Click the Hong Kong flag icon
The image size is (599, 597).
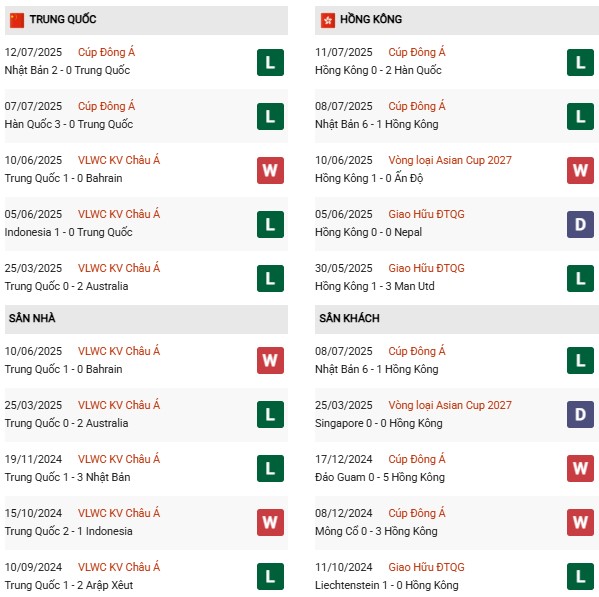tap(328, 20)
